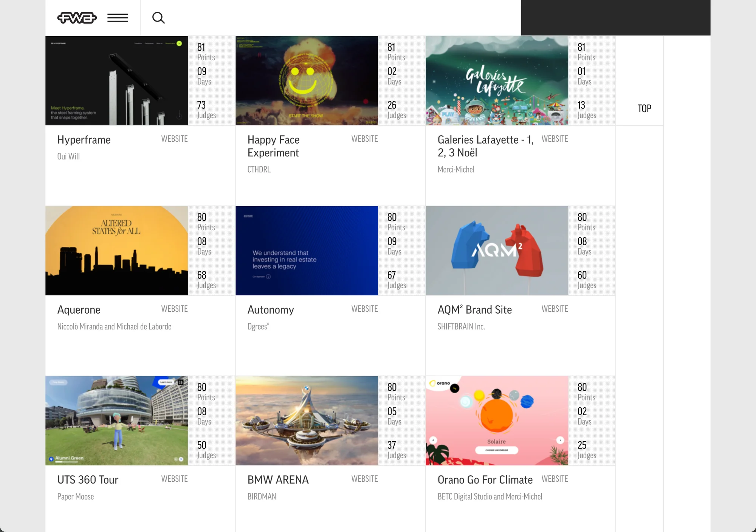The width and height of the screenshot is (756, 532).
Task: Click the CTHDRL author link
Action: click(259, 169)
